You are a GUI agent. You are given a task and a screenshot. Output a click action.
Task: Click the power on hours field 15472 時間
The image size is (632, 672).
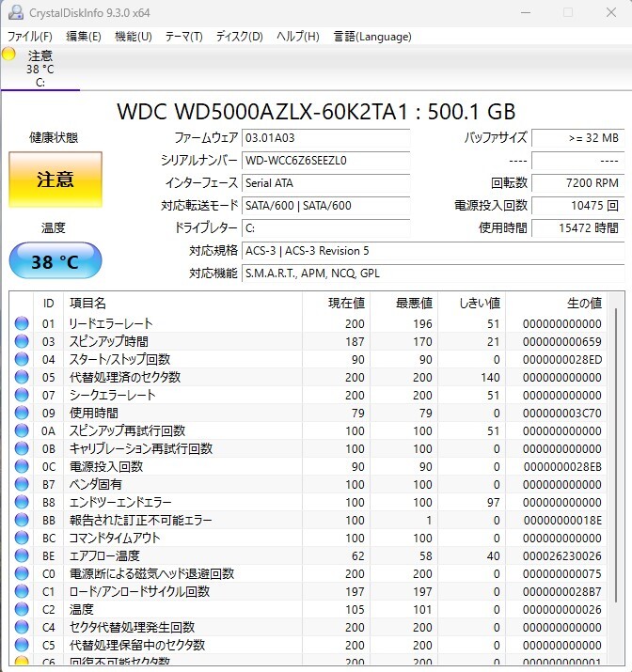click(x=578, y=228)
